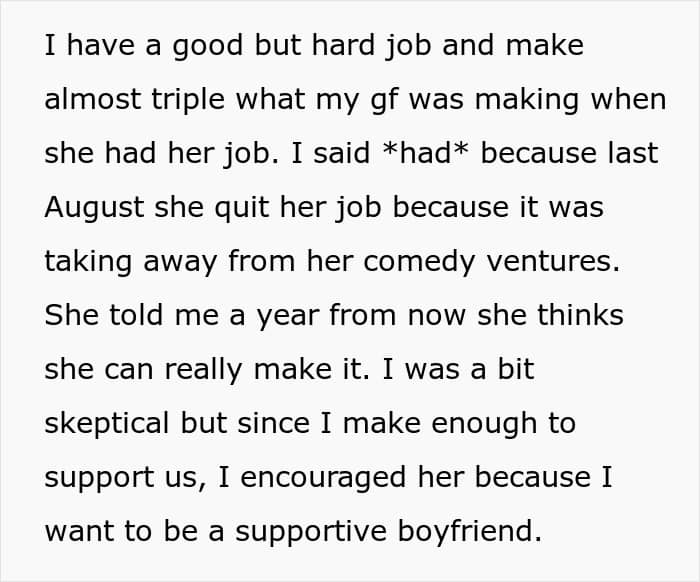The width and height of the screenshot is (700, 582).
Task: Click the word "told"
Action: pyautogui.click(x=136, y=315)
